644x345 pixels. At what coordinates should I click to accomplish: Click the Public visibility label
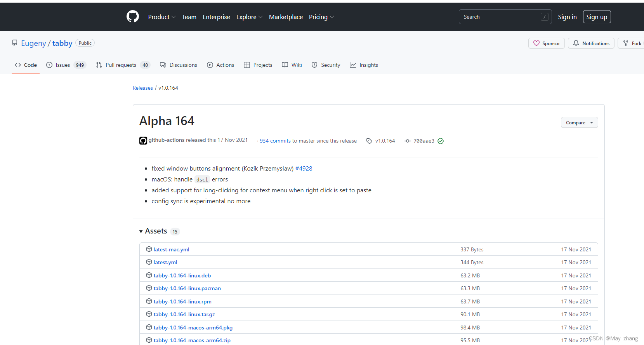pyautogui.click(x=85, y=43)
